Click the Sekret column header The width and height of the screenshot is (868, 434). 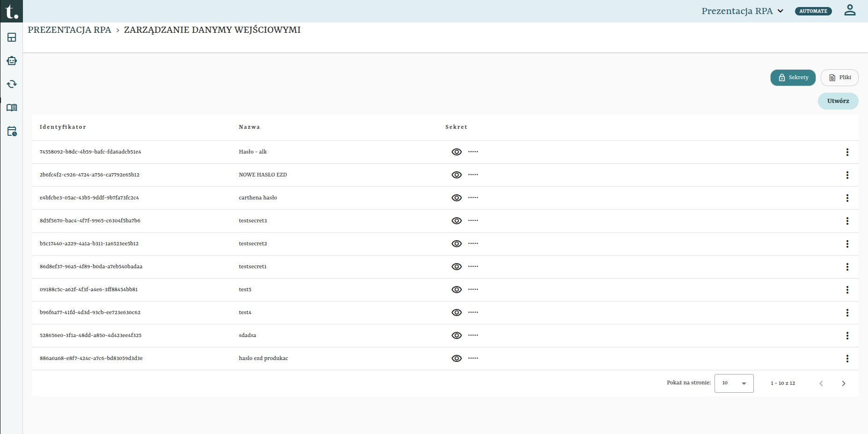coord(456,127)
